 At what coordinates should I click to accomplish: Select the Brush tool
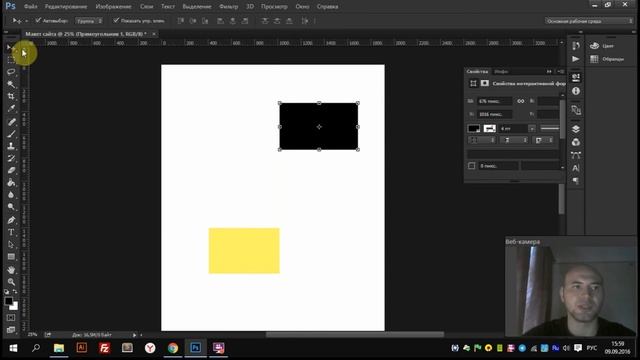tap(11, 134)
